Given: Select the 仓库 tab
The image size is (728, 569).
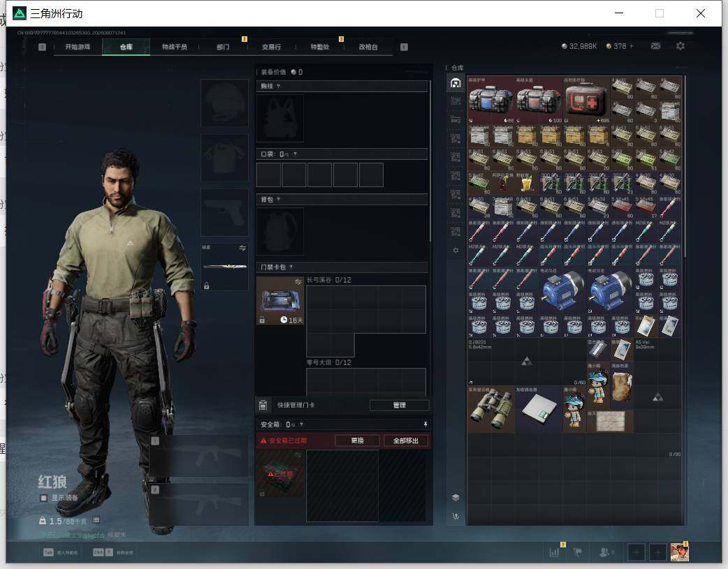Looking at the screenshot, I should click(126, 47).
